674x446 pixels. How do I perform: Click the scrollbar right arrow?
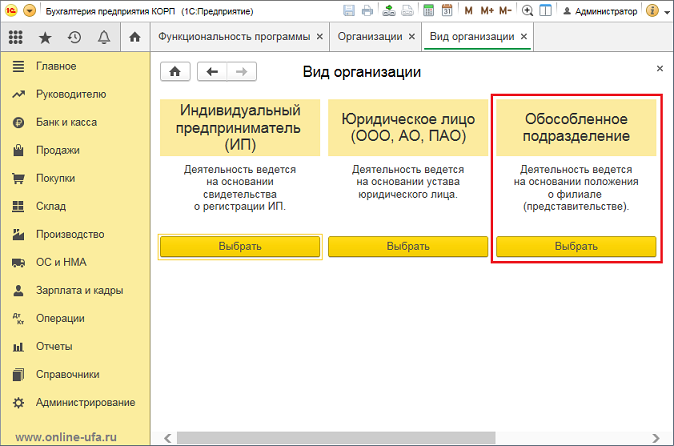pyautogui.click(x=656, y=438)
